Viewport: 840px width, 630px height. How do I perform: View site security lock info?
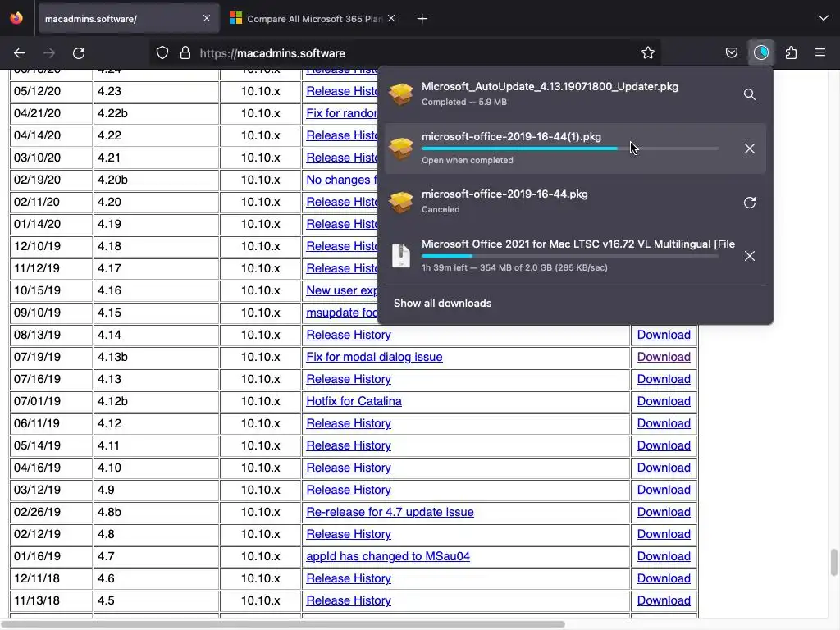click(x=185, y=53)
